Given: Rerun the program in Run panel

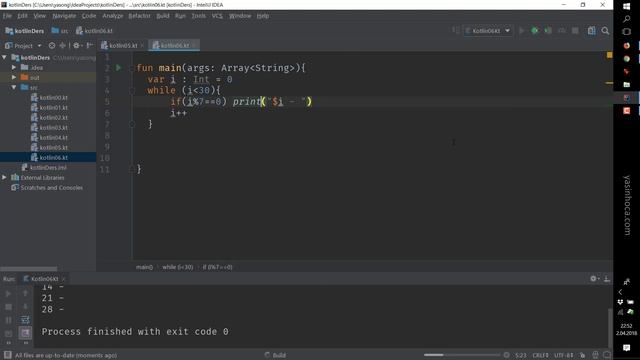Looking at the screenshot, I should (x=8, y=293).
